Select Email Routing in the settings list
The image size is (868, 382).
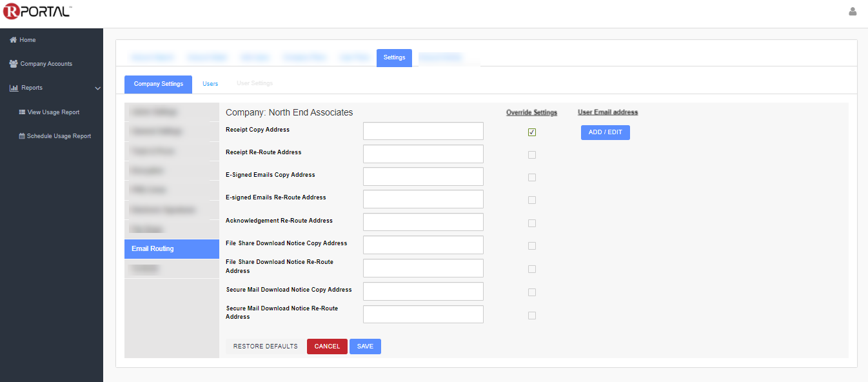click(172, 248)
